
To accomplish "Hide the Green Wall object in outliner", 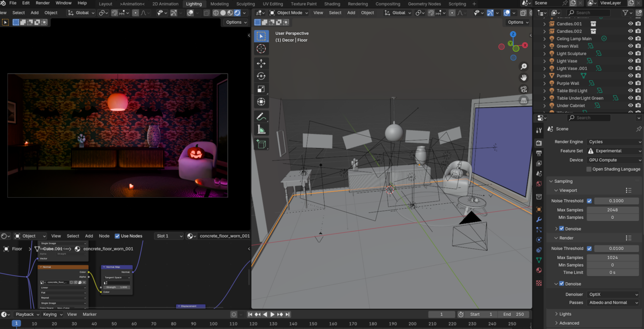I will coord(630,46).
